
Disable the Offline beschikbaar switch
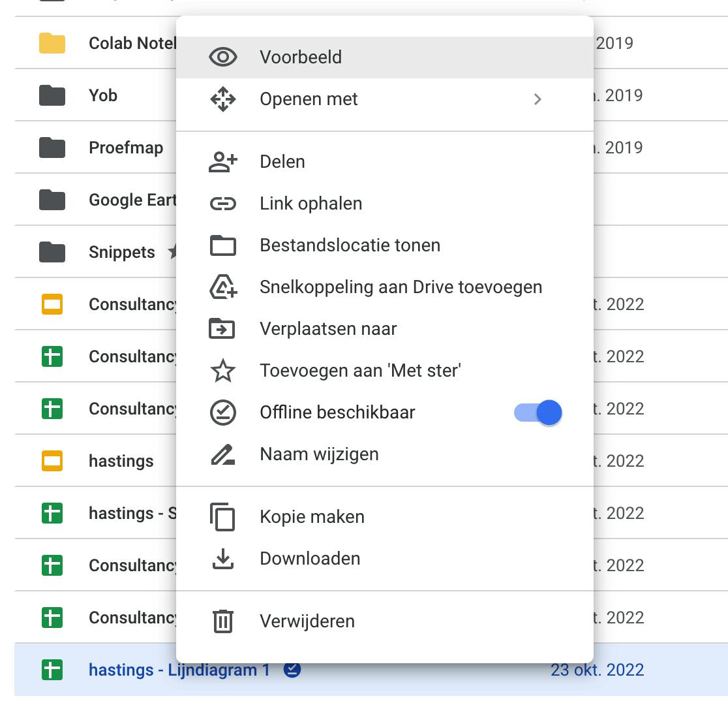[x=539, y=413]
